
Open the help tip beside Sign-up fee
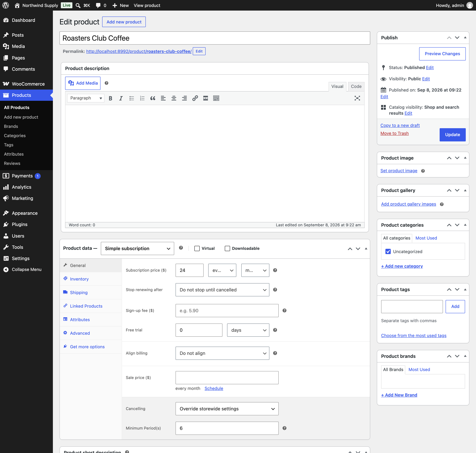[x=284, y=311]
